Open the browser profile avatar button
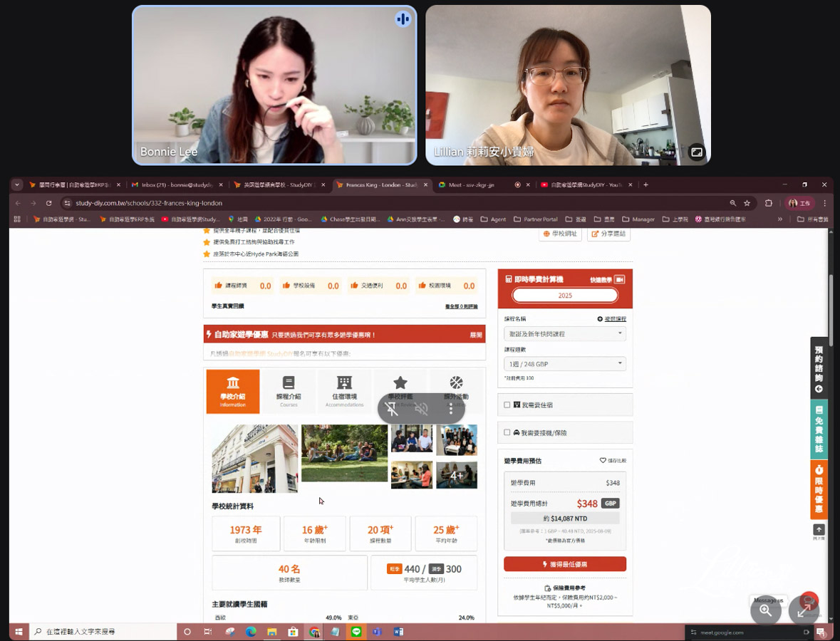 [x=799, y=203]
